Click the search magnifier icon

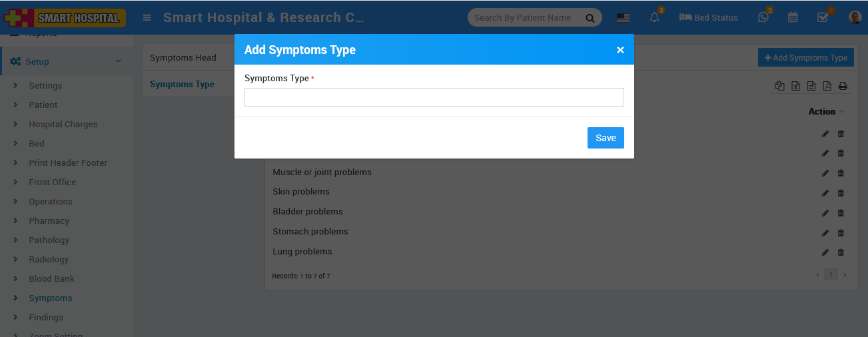(590, 19)
